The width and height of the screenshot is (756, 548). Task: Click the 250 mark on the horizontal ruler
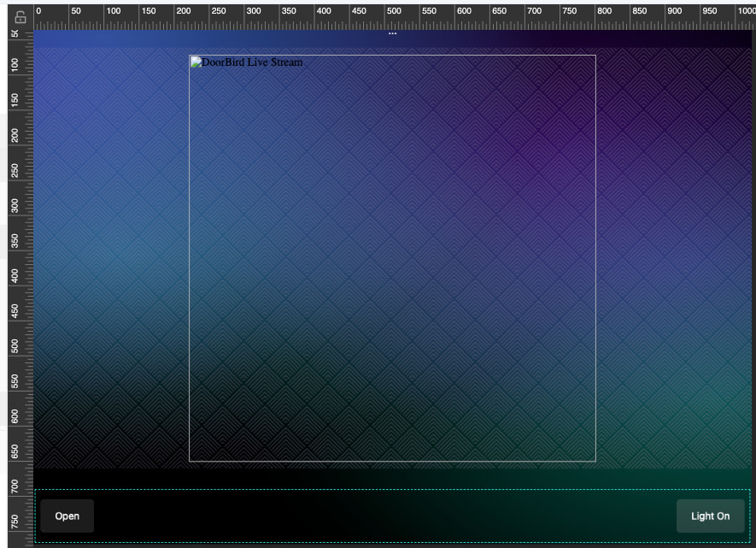(217, 12)
